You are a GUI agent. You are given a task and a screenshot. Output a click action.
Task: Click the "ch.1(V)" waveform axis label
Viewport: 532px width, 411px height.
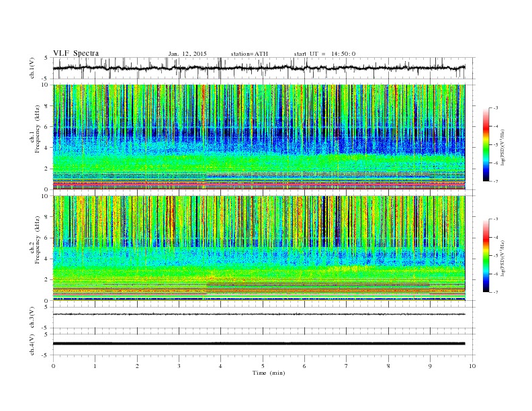pyautogui.click(x=32, y=68)
